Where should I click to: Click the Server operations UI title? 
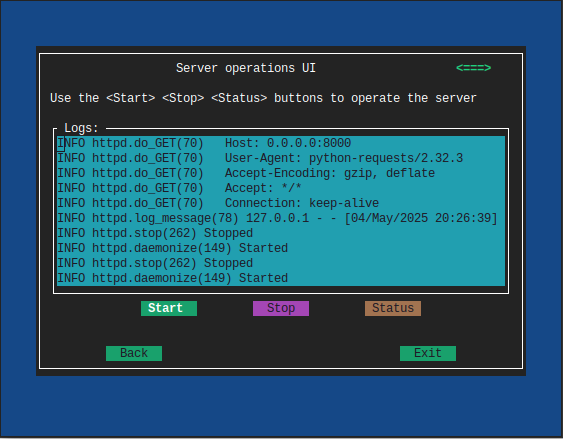246,68
